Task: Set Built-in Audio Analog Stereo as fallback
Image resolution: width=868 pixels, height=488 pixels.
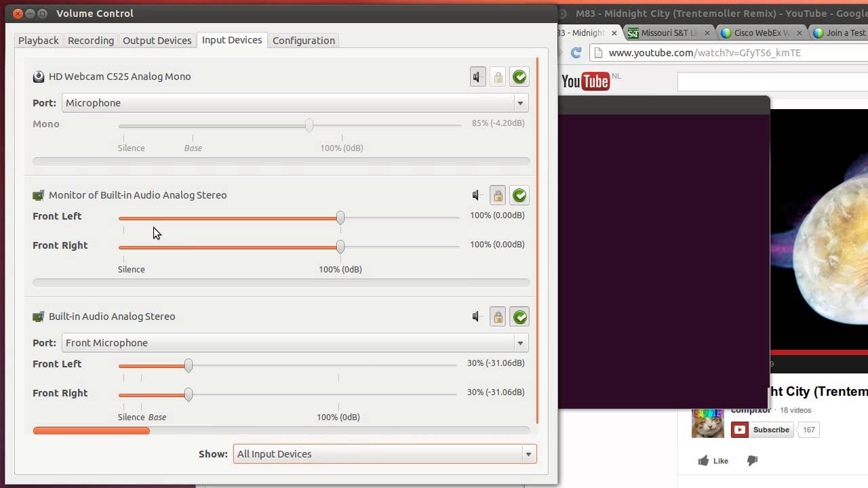Action: 519,317
